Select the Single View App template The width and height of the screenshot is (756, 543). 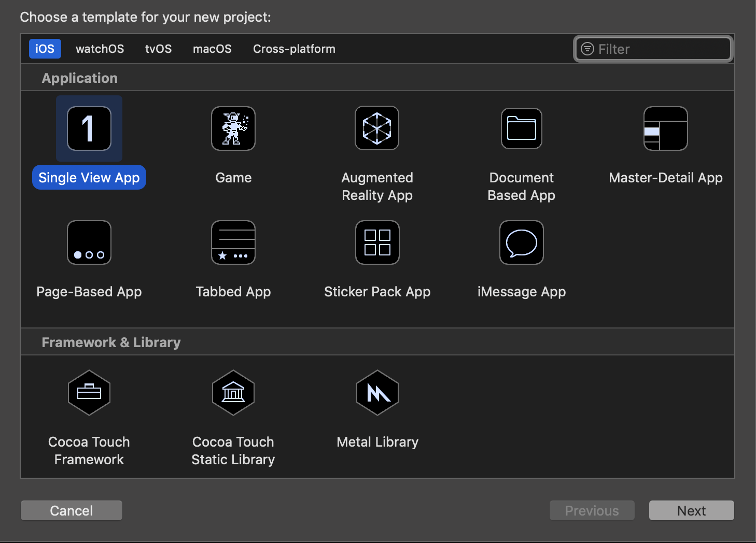(89, 128)
